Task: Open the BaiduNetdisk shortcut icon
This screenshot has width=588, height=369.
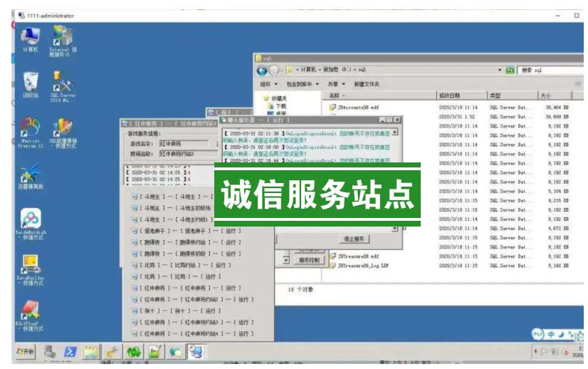Action: pyautogui.click(x=30, y=220)
